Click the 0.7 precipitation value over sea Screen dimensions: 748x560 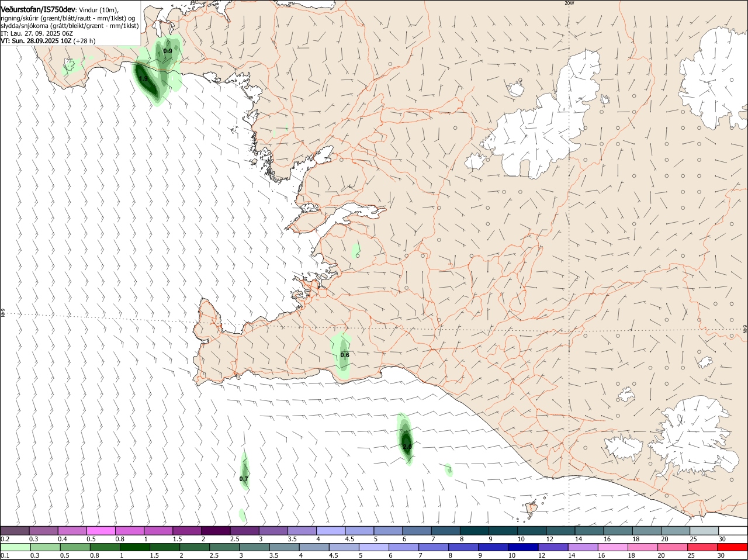click(244, 479)
